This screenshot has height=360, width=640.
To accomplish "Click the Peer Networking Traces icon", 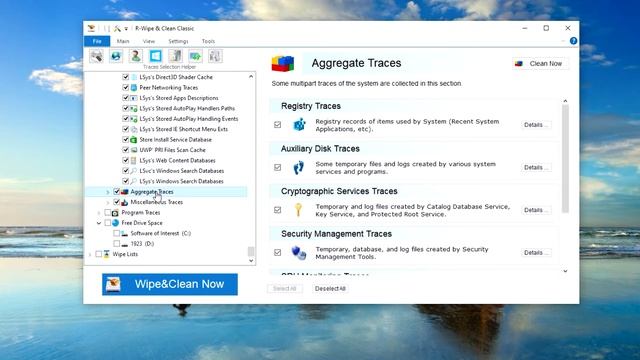I will click(x=133, y=87).
